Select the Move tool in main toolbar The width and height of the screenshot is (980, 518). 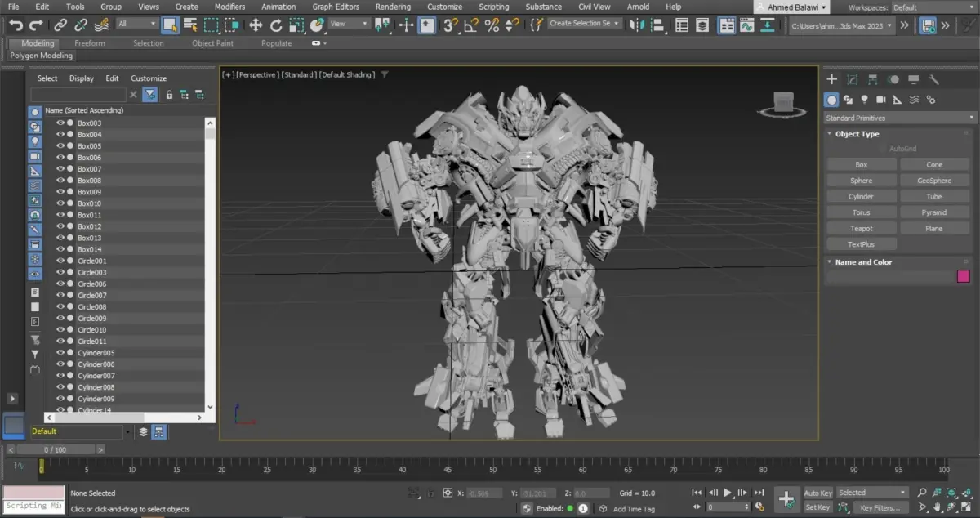tap(256, 25)
